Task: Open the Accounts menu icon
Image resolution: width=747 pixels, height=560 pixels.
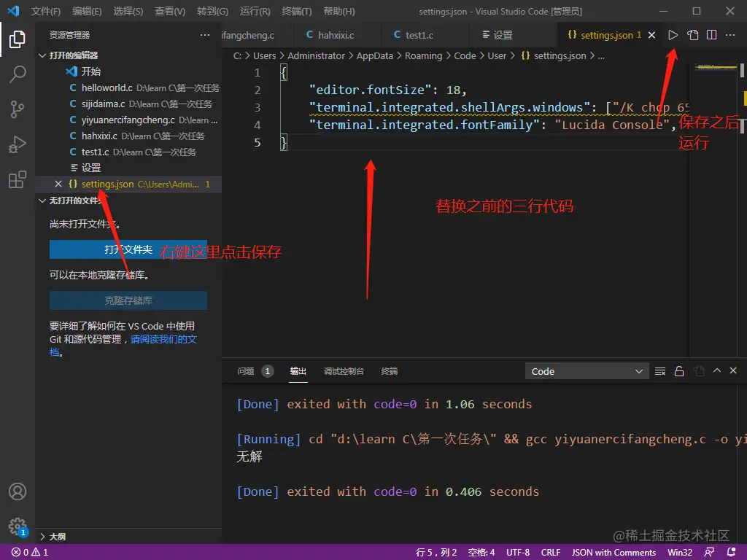Action: click(x=18, y=491)
